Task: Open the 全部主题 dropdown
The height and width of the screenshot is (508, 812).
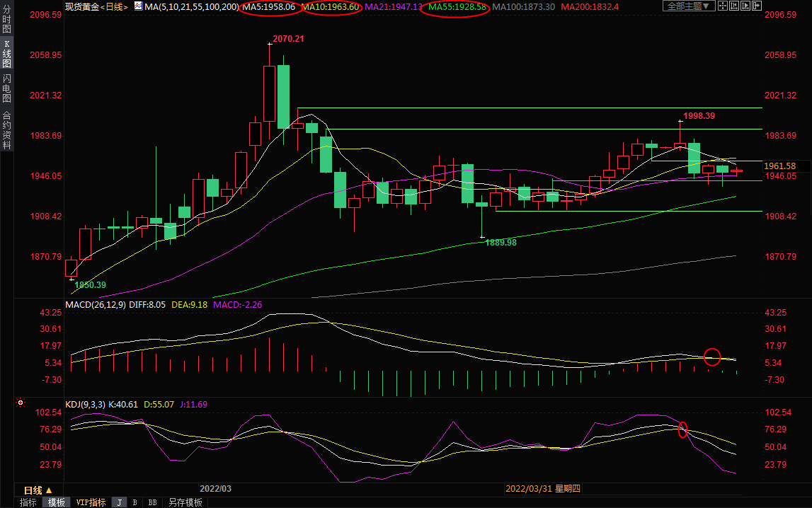Action: click(687, 6)
